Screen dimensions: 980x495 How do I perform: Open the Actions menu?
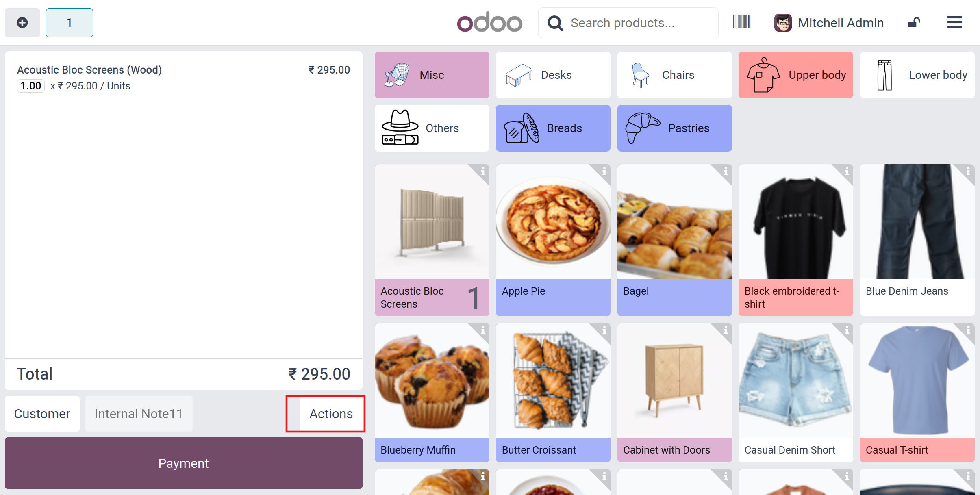331,414
